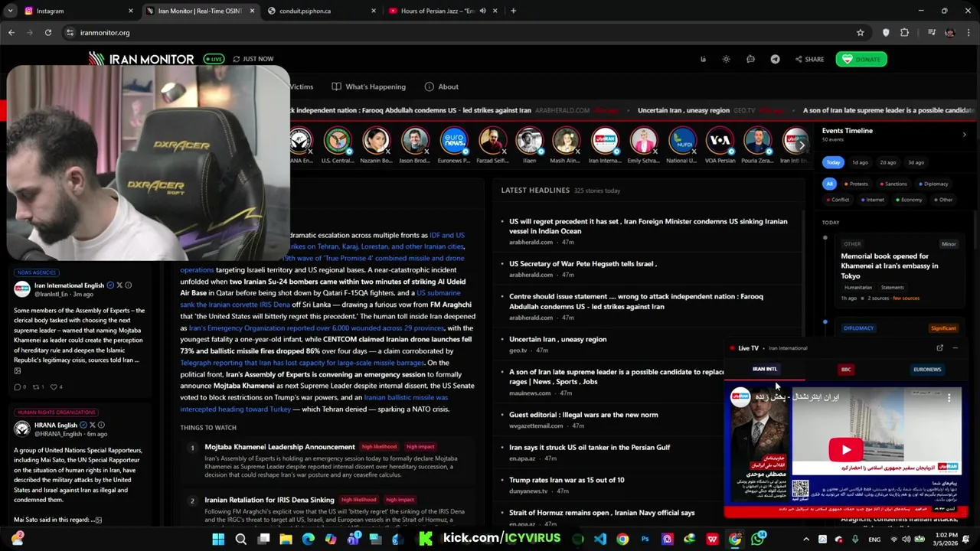Click the Iran Monitor logo
Image resolution: width=980 pixels, height=551 pixels.
(x=141, y=59)
